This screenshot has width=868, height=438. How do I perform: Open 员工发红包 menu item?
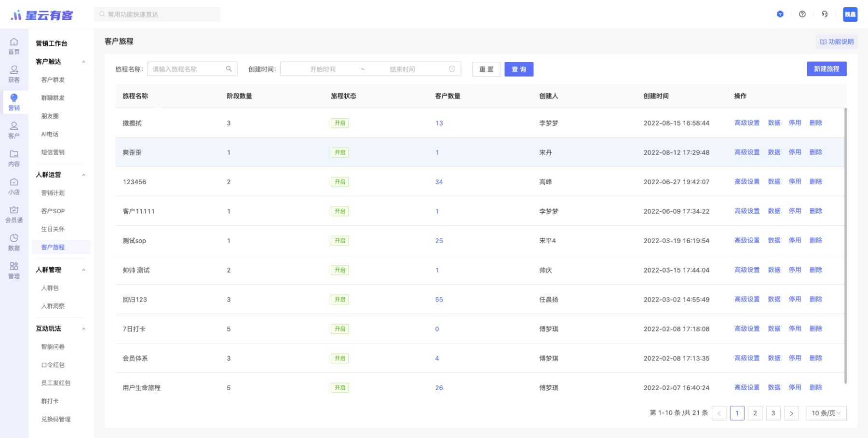55,383
